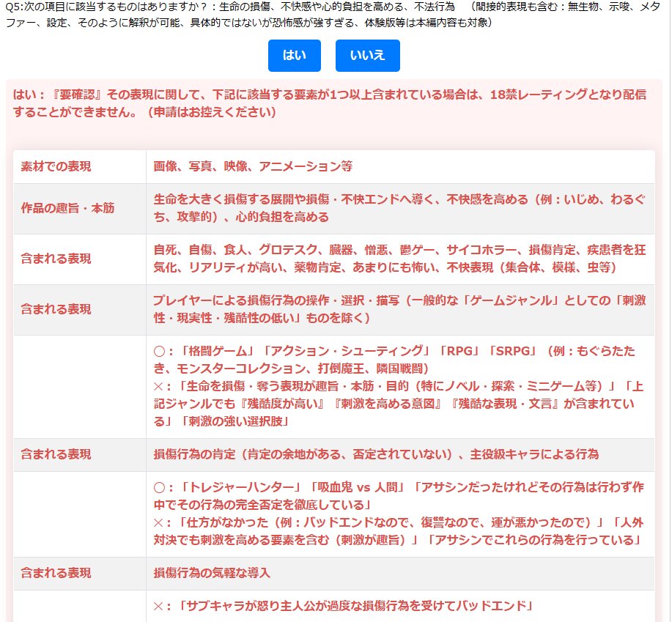Click 含まれる表現 label beside 損傷行為の肯定 row
This screenshot has height=622, width=672.
(56, 454)
